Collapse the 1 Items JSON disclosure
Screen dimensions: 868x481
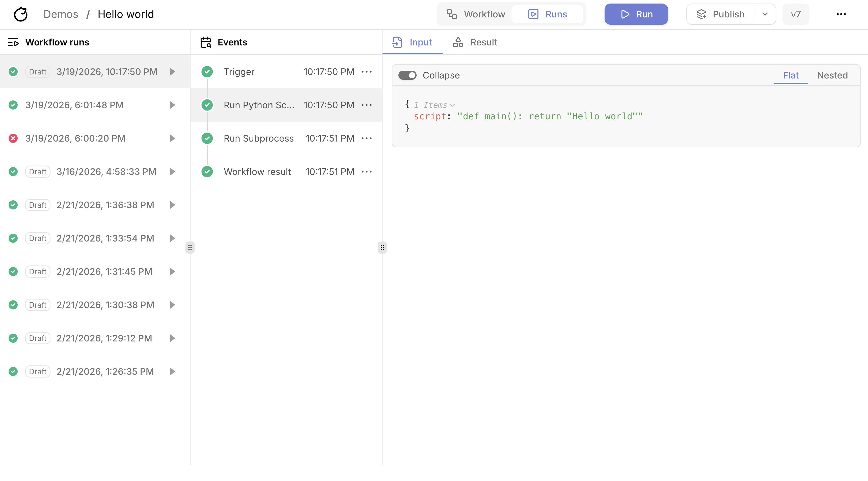pos(452,105)
